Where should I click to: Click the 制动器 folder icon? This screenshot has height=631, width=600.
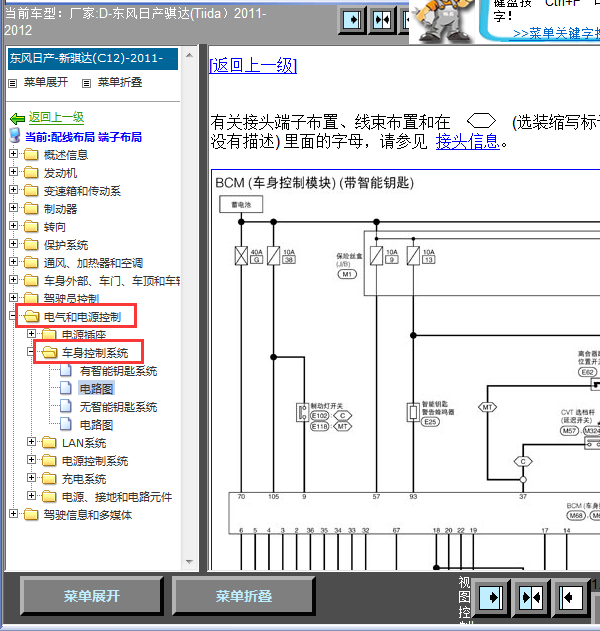point(31,208)
